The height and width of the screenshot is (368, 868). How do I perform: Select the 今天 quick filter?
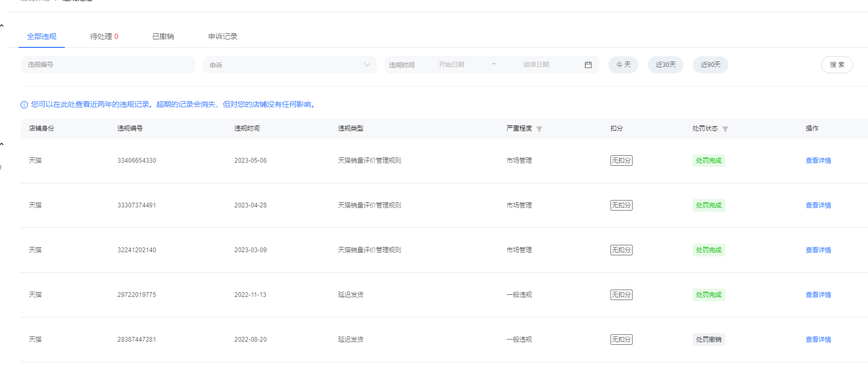(624, 65)
